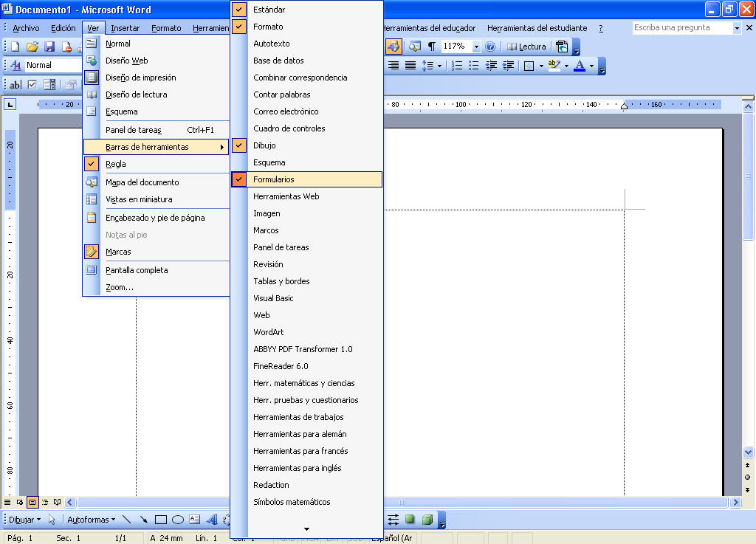The width and height of the screenshot is (756, 544).
Task: Insert a drop-down form field icon
Action: pos(49,85)
